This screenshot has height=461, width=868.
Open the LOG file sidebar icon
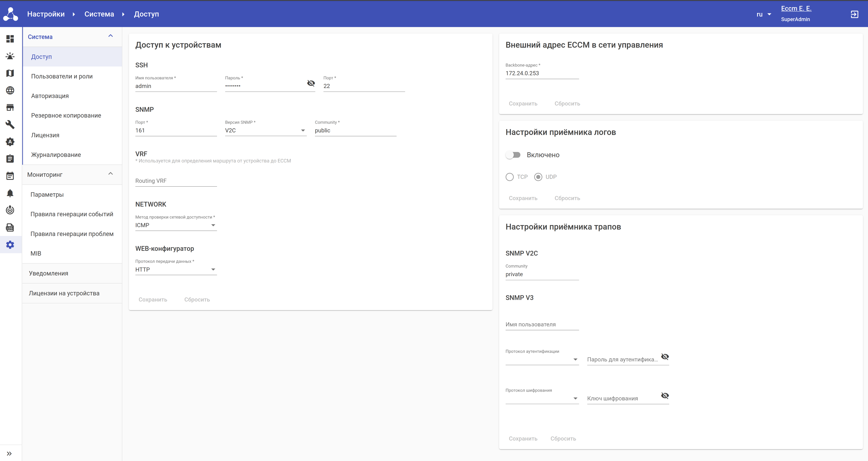click(10, 228)
